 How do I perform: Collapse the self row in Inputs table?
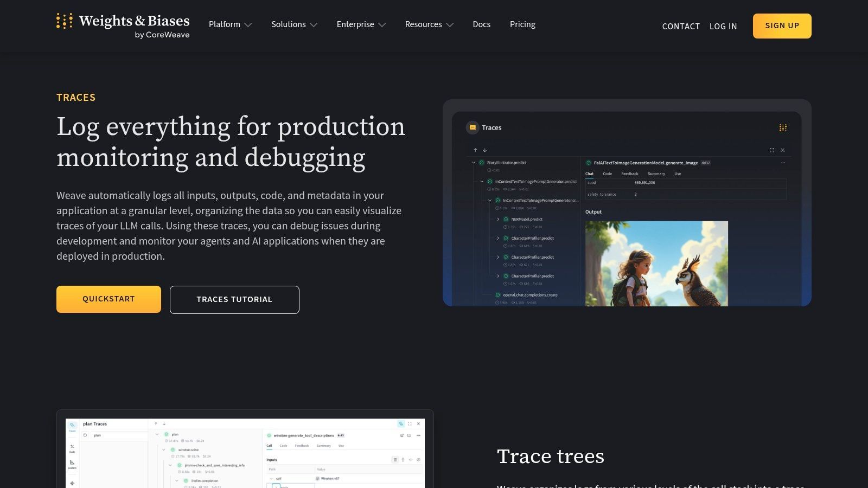pos(271,479)
